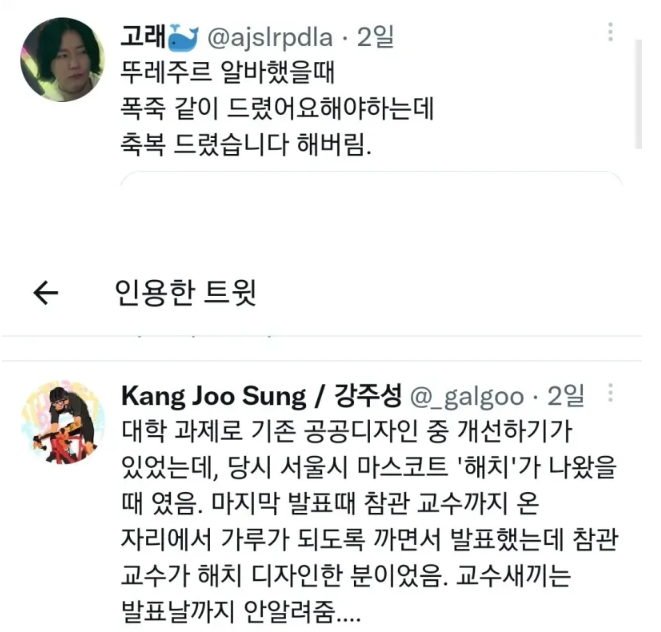This screenshot has height=632, width=661.
Task: Click the line '축복 드렸습니다 해버림.'
Action: (x=246, y=145)
